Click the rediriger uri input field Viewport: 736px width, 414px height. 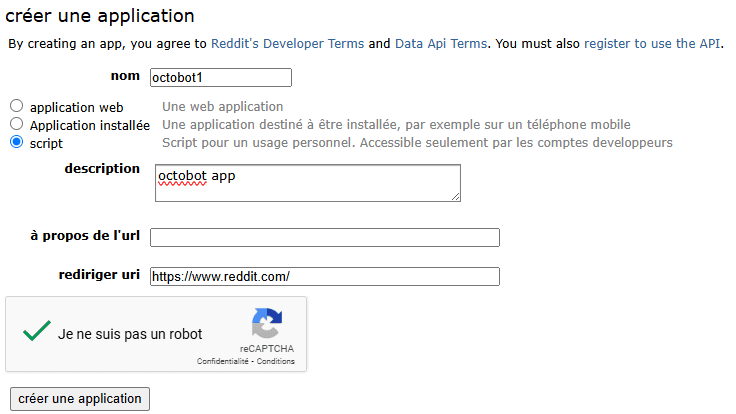(x=325, y=276)
